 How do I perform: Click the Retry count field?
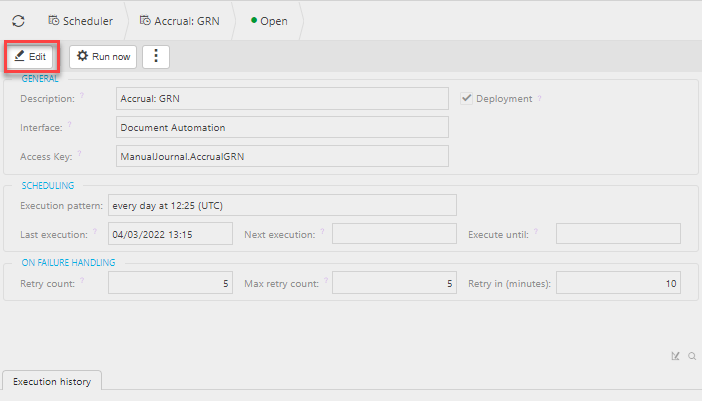(x=170, y=283)
